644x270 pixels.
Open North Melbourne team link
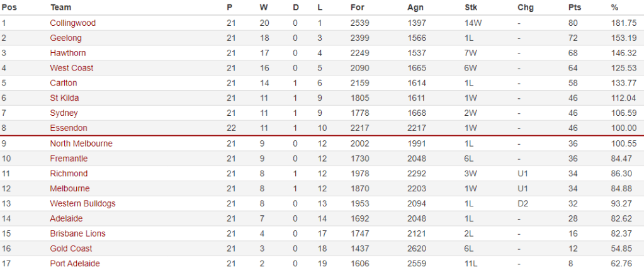[81, 143]
